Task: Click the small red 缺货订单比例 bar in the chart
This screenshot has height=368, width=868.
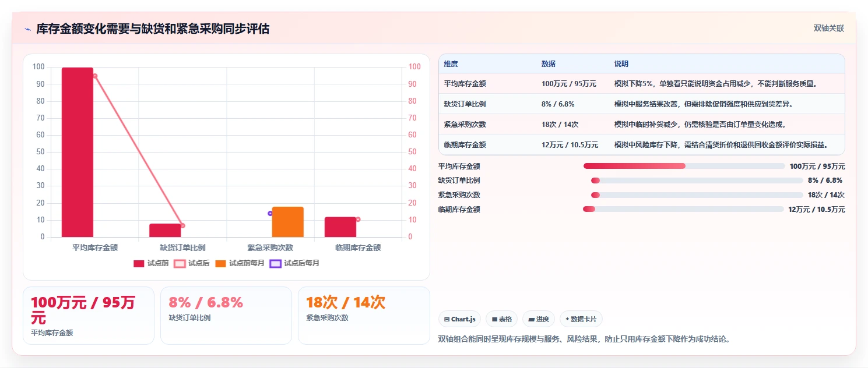Action: click(x=165, y=230)
